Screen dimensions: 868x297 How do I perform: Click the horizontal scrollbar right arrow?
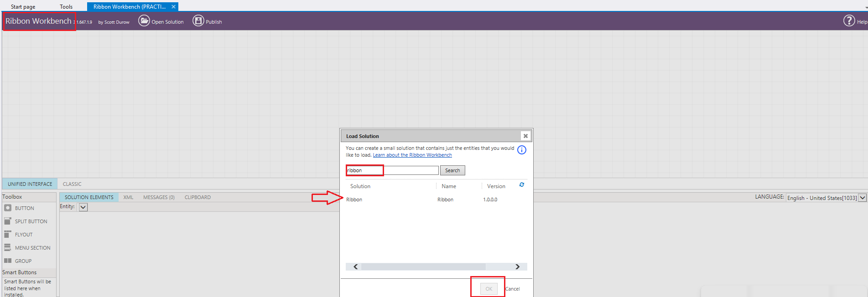(517, 267)
